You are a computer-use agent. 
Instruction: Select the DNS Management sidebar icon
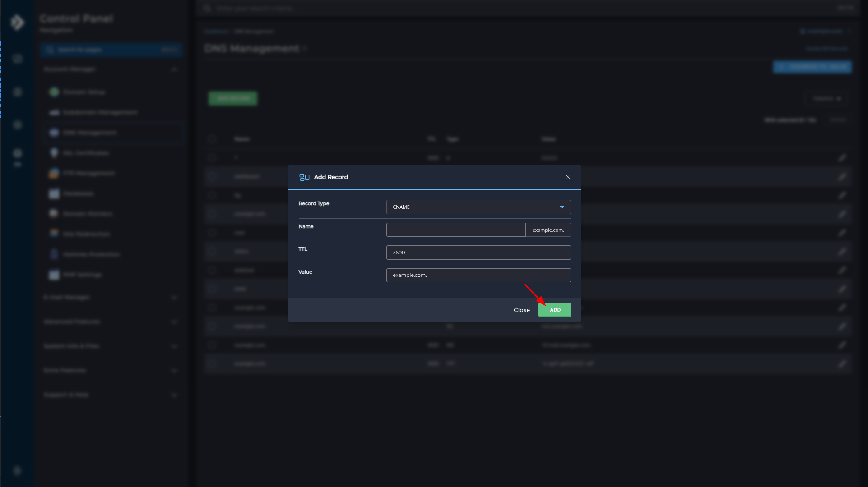53,133
